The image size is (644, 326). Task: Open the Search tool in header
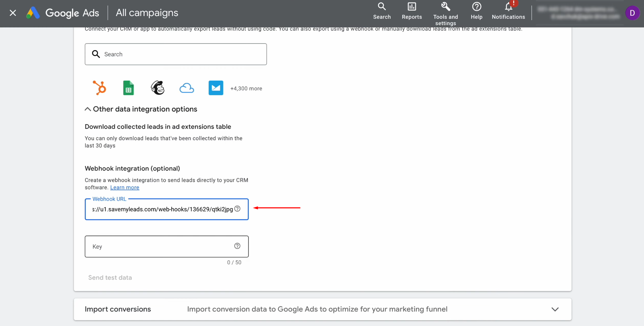coord(382,11)
